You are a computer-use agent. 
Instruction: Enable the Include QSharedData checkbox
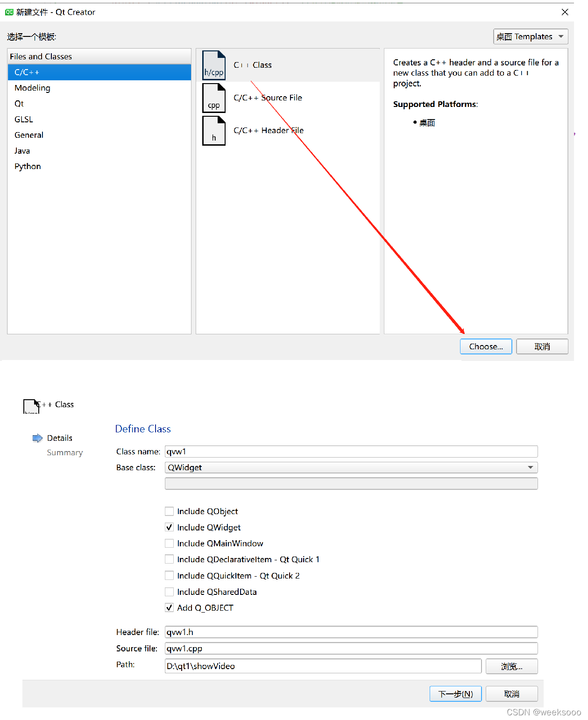click(x=169, y=592)
